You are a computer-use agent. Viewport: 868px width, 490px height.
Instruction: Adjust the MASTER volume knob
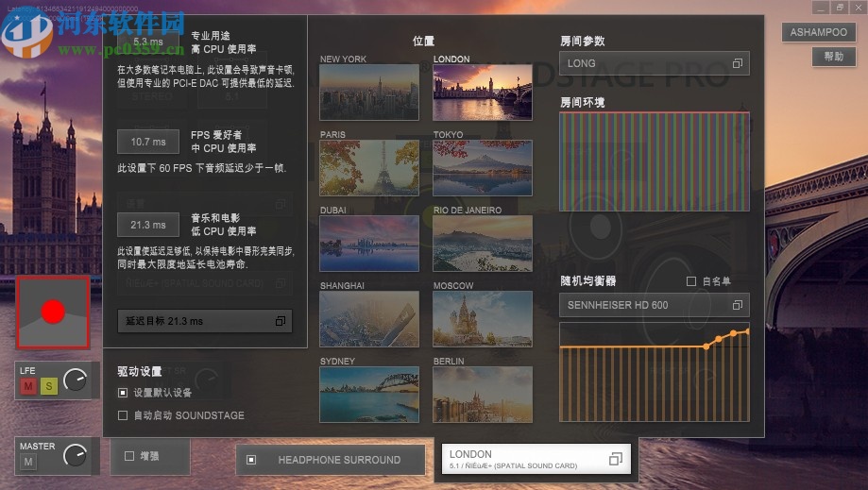76,455
